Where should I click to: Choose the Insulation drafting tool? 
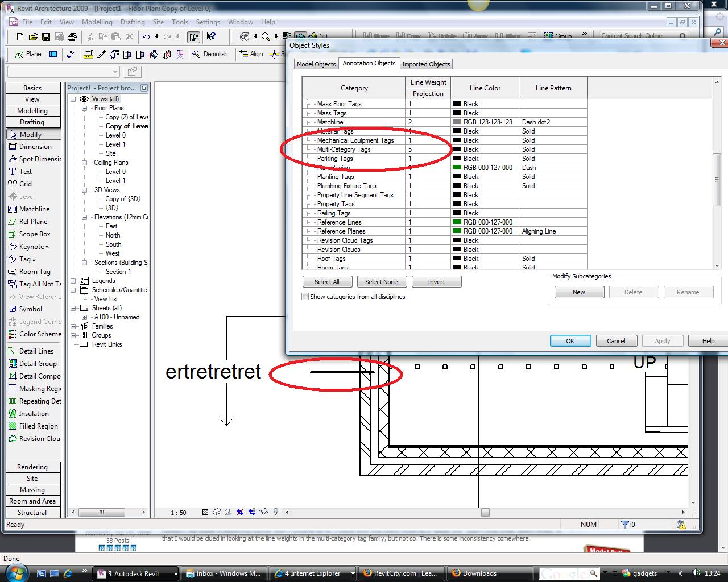[34, 414]
